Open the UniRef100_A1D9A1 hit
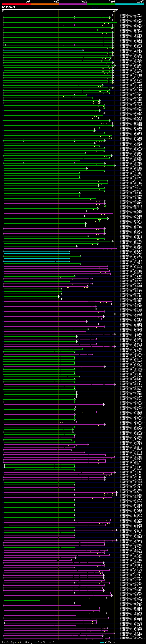This screenshot has height=644, width=146. pyautogui.click(x=131, y=334)
